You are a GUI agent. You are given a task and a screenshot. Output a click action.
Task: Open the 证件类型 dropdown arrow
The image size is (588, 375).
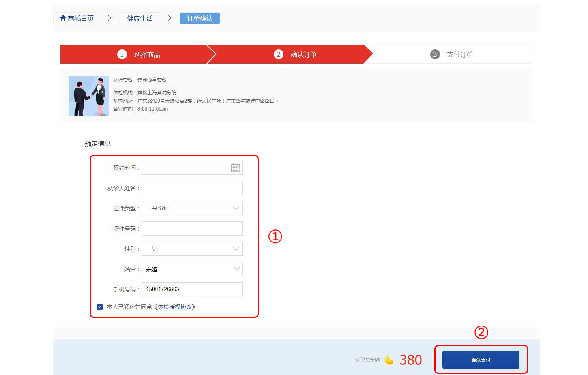[x=236, y=208]
